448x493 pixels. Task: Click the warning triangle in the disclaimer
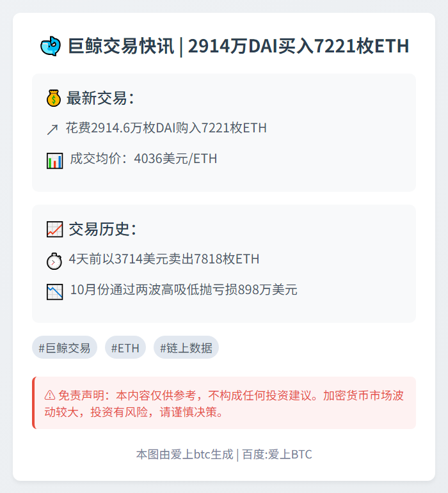(x=49, y=395)
